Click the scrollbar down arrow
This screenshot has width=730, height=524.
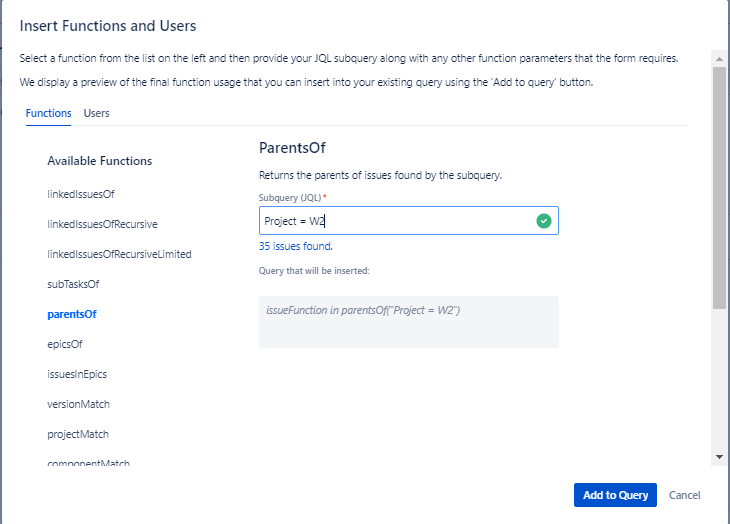[x=718, y=456]
